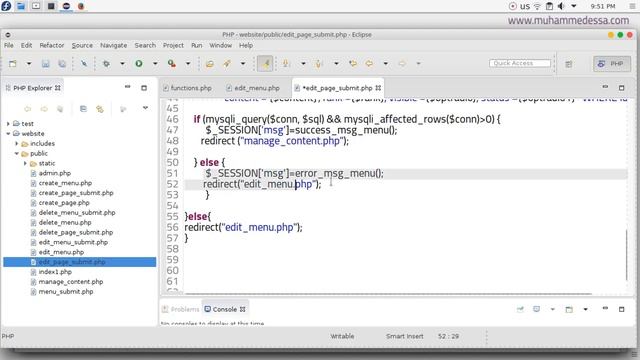Collapse the website project
Image resolution: width=640 pixels, height=360 pixels.
(8, 133)
